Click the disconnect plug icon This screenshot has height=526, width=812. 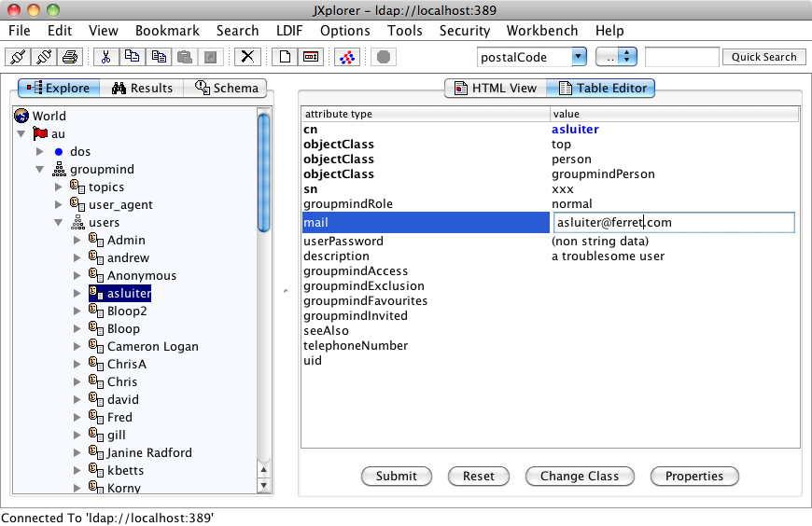[x=44, y=57]
